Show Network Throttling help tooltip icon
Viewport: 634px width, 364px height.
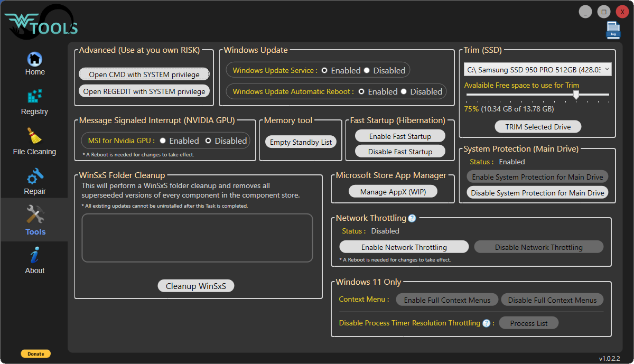[412, 218]
